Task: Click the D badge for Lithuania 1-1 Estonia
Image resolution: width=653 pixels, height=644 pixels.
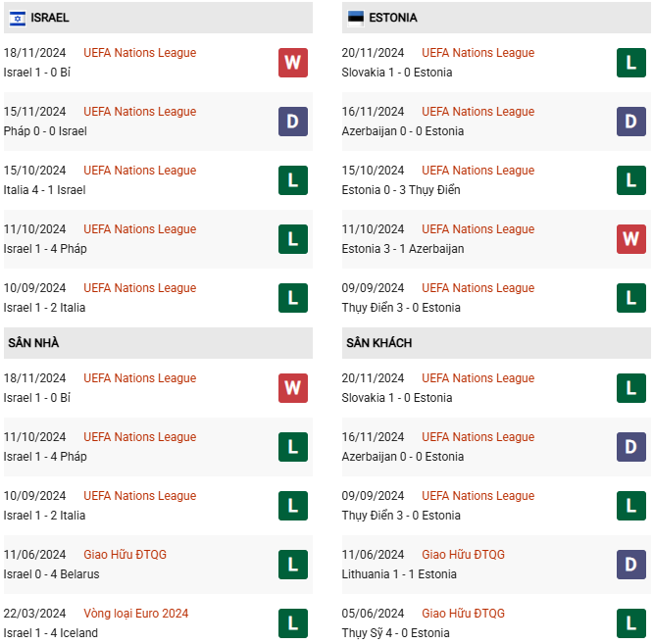Action: tap(630, 565)
